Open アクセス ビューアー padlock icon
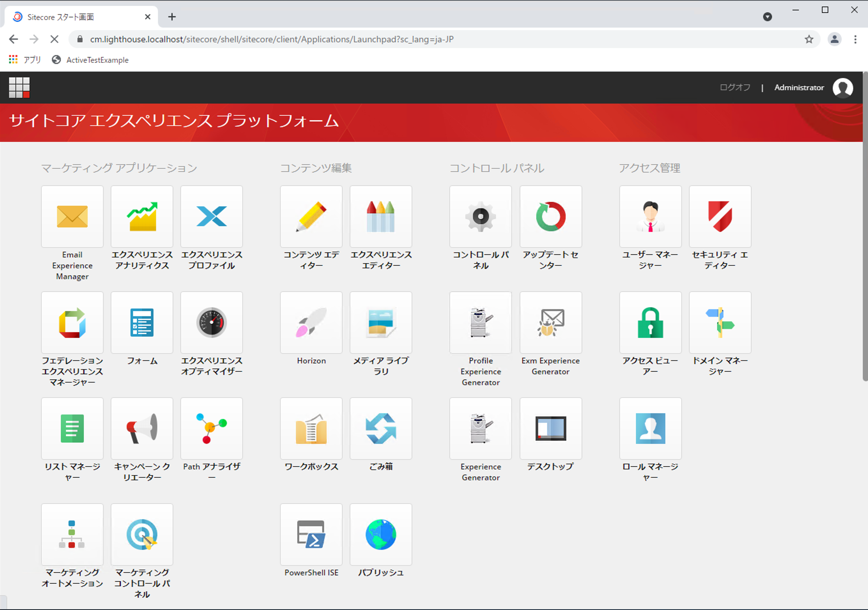This screenshot has width=868, height=610. [x=650, y=323]
